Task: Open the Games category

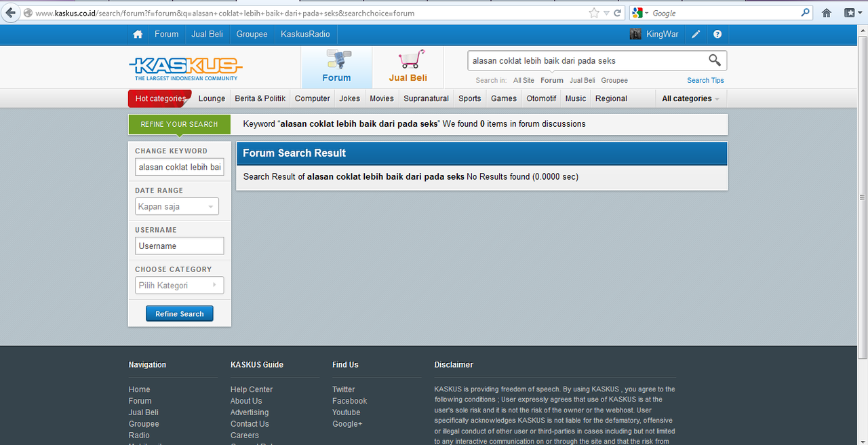Action: [504, 98]
